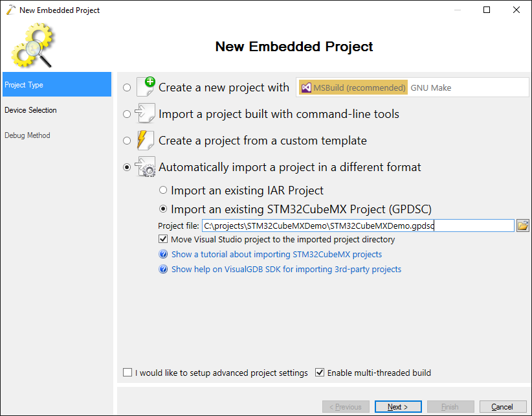
Task: Click the command-line import page icon
Action: pyautogui.click(x=145, y=113)
